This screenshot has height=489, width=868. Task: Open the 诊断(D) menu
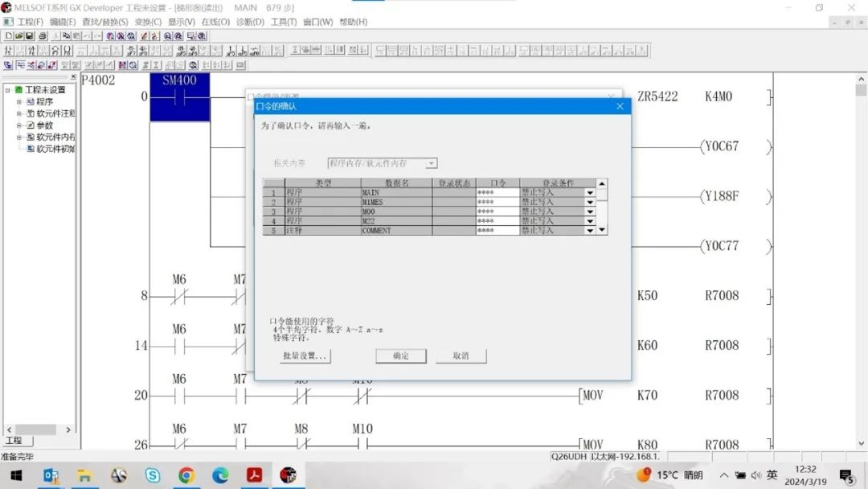point(250,22)
